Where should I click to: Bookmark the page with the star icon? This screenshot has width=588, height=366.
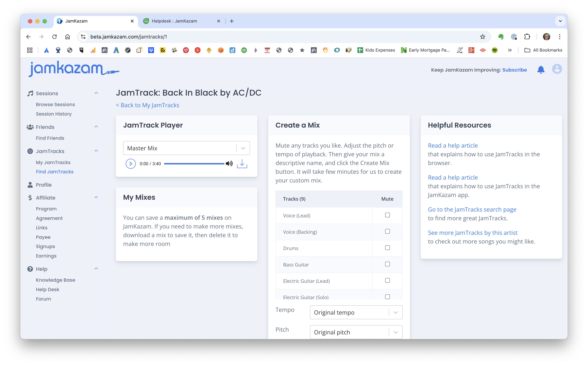coord(482,37)
